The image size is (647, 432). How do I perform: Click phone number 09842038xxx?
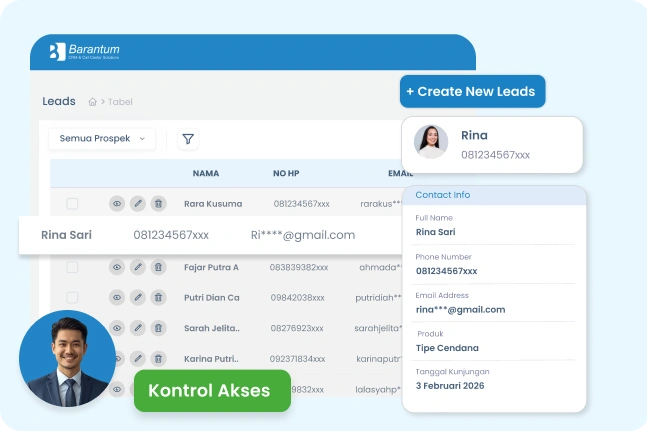tap(298, 298)
